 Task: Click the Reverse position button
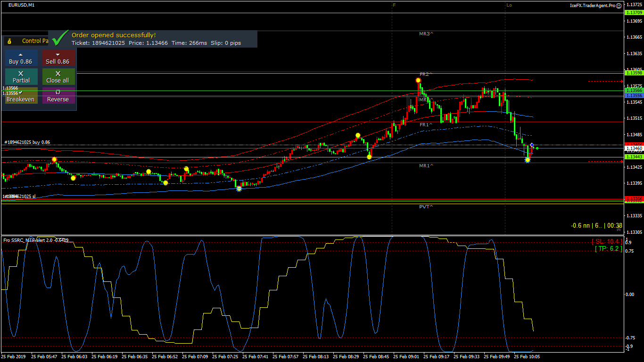58,96
